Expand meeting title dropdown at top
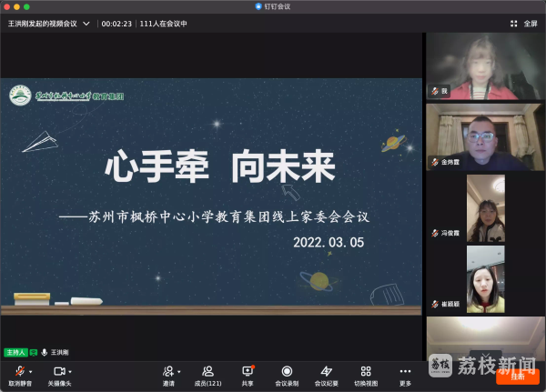 86,24
